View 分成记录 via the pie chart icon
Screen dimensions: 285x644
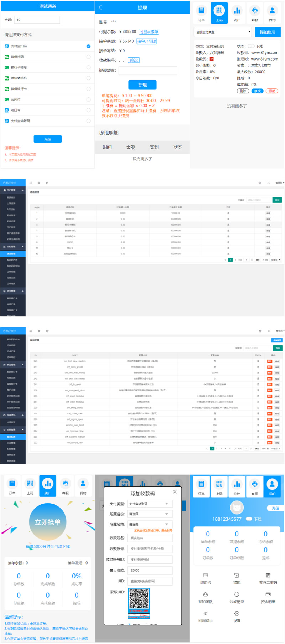237,594
